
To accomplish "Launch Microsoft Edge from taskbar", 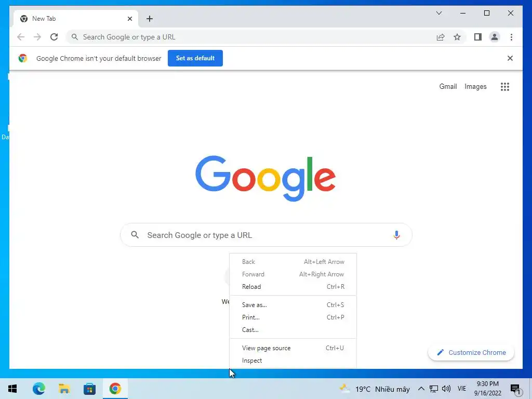I will tap(38, 389).
